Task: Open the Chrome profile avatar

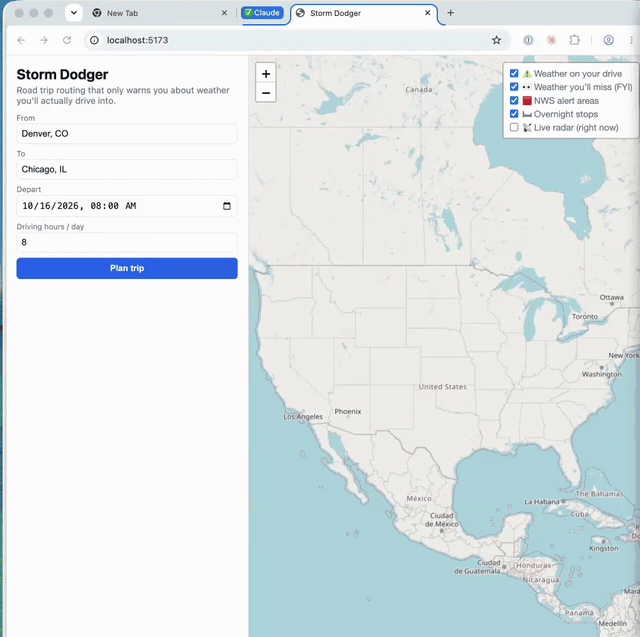Action: click(x=608, y=40)
